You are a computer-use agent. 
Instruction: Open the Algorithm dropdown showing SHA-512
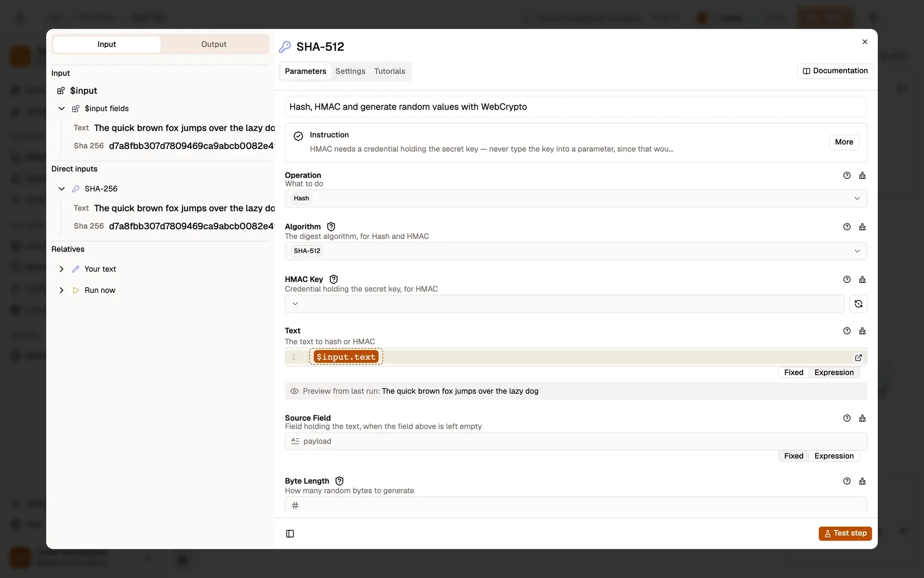tap(576, 251)
